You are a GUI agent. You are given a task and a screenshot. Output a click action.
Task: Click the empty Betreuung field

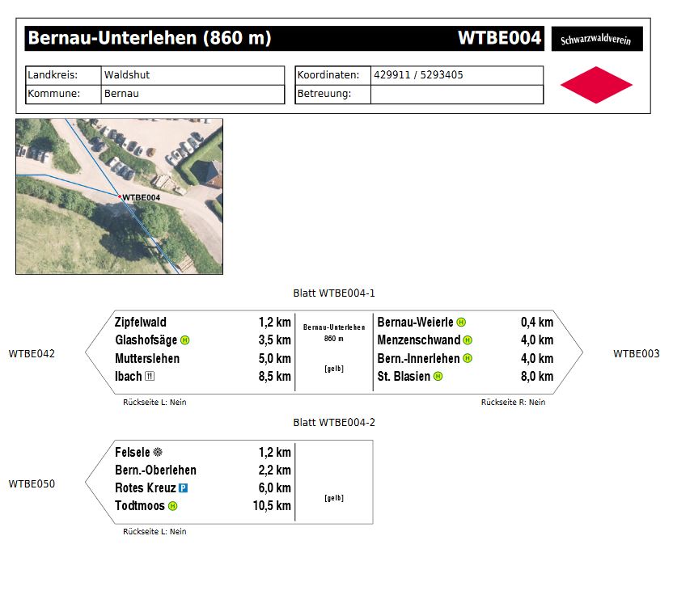click(x=456, y=94)
